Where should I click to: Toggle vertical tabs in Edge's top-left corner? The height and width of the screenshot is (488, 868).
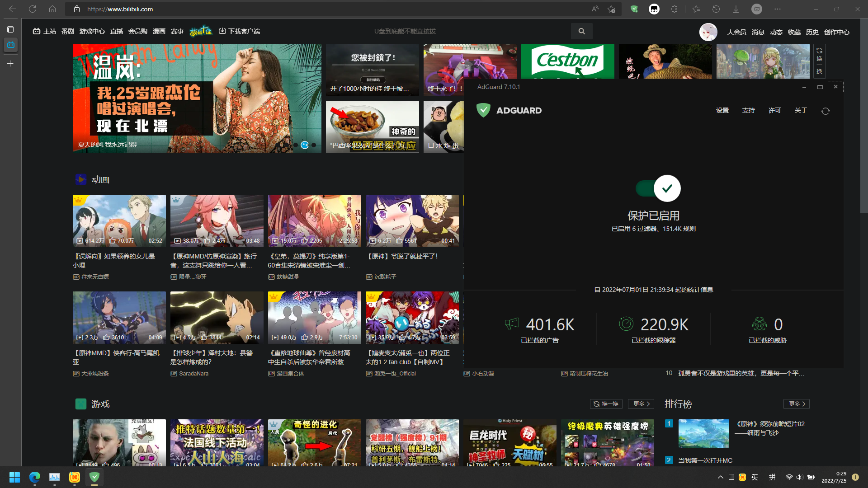pos(10,29)
